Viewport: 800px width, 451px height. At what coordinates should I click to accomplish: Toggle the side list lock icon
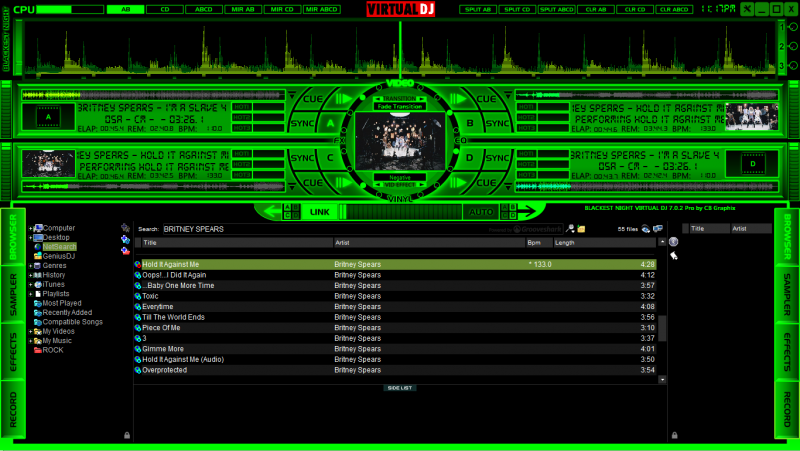click(674, 435)
